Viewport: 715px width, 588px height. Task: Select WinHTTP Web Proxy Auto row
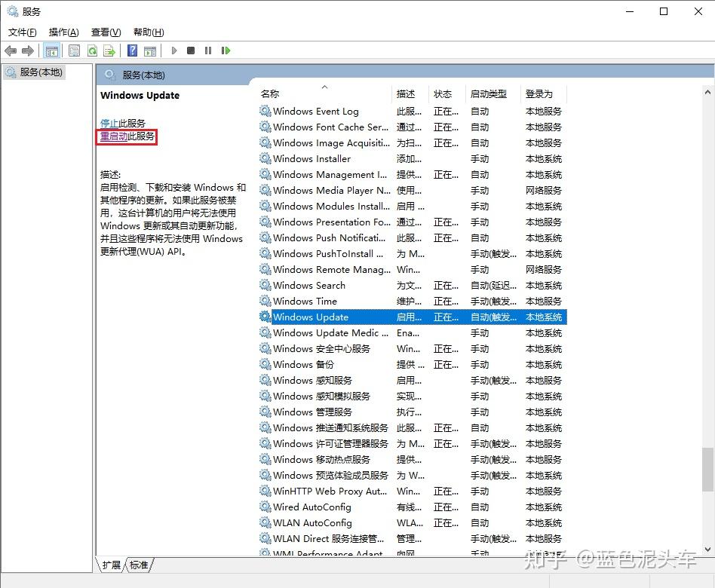[413, 492]
